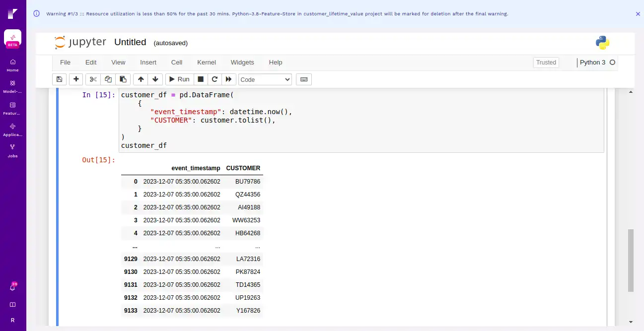The height and width of the screenshot is (331, 644).
Task: Rename the notebook by clicking Untitled
Action: (x=130, y=42)
